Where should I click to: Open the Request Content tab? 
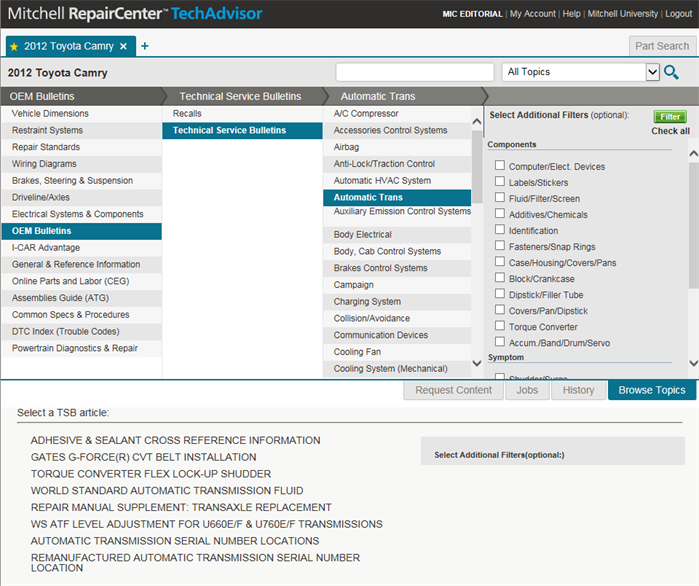[x=453, y=390]
